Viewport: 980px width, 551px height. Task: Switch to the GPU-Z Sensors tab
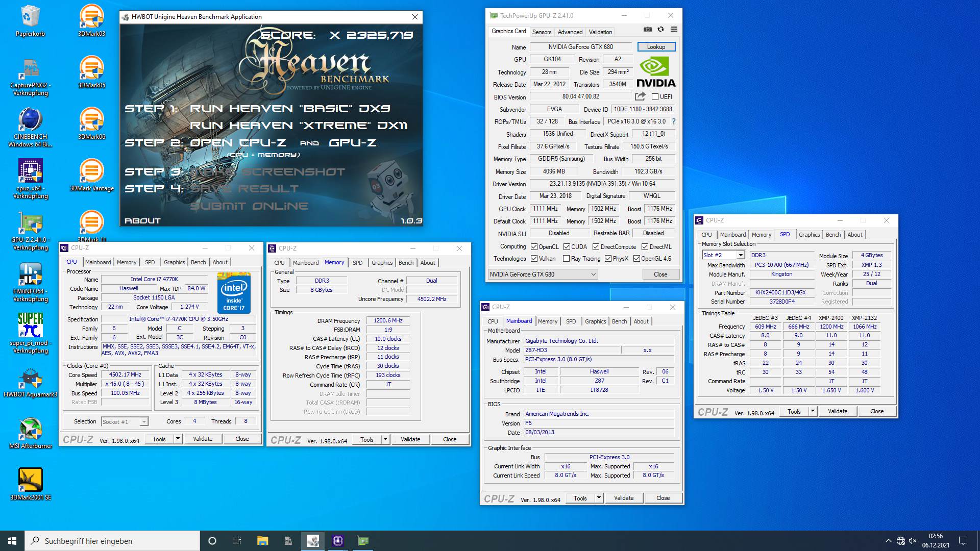(x=542, y=32)
